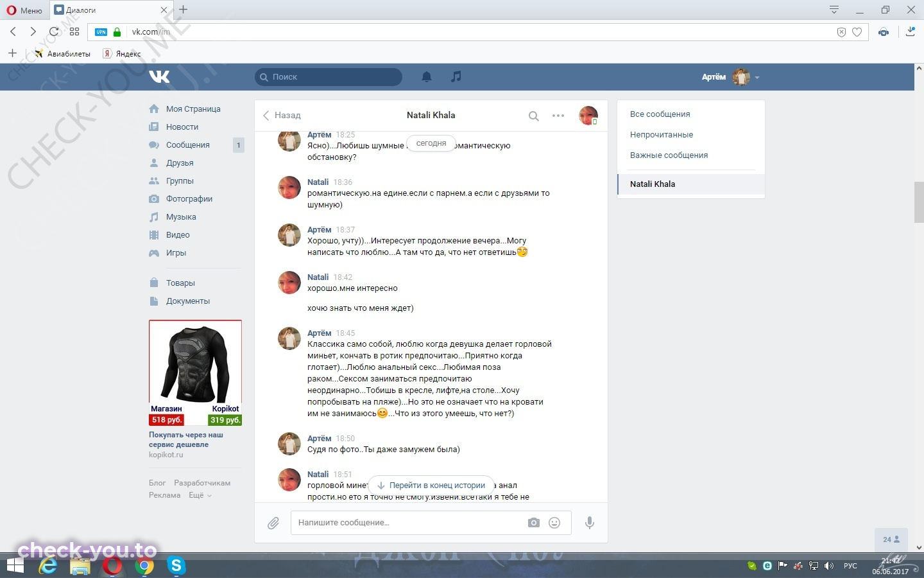Open the Блог footer link
Viewport: 924px width, 578px height.
click(157, 483)
